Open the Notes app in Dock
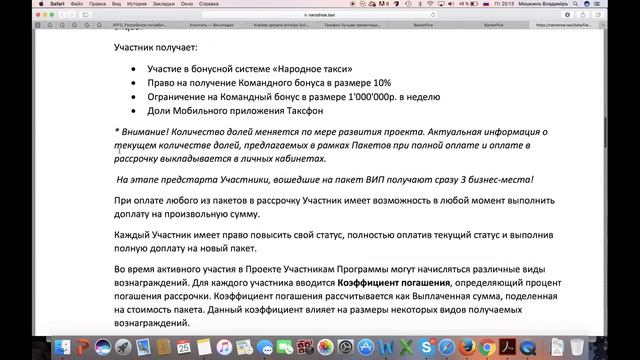This screenshot has height=360, width=640. (204, 347)
